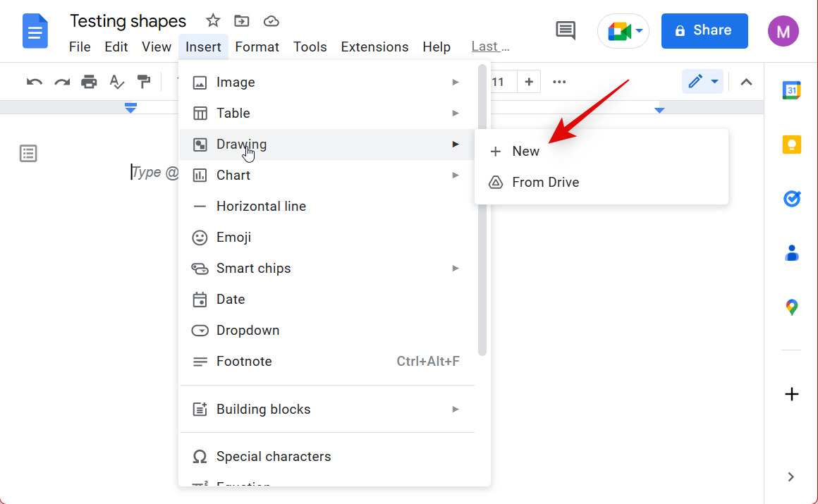Insert a Horizontal line

[x=327, y=207]
